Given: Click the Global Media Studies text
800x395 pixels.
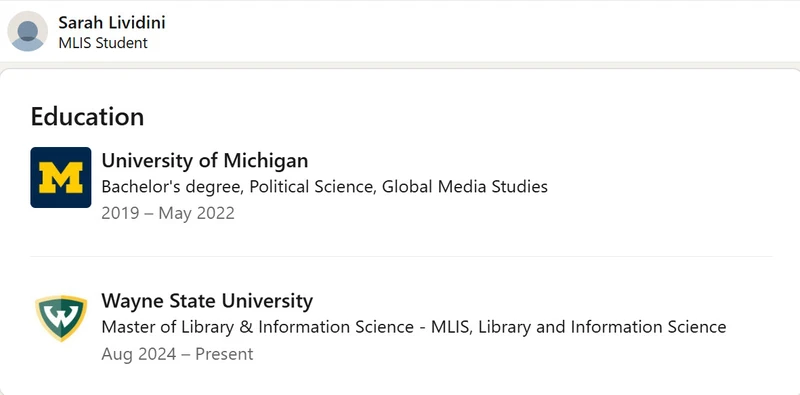Looking at the screenshot, I should click(x=465, y=187).
